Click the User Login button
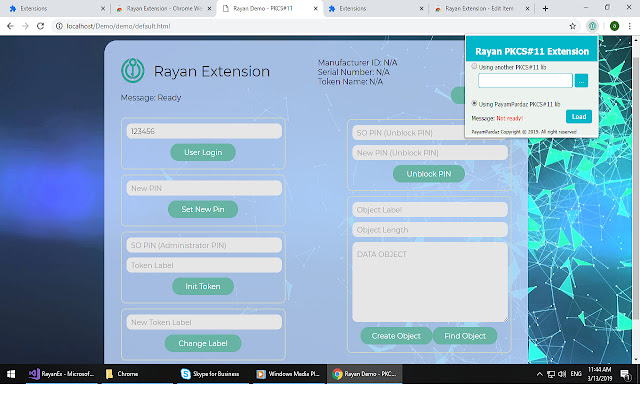Image resolution: width=640 pixels, height=400 pixels. coord(203,152)
